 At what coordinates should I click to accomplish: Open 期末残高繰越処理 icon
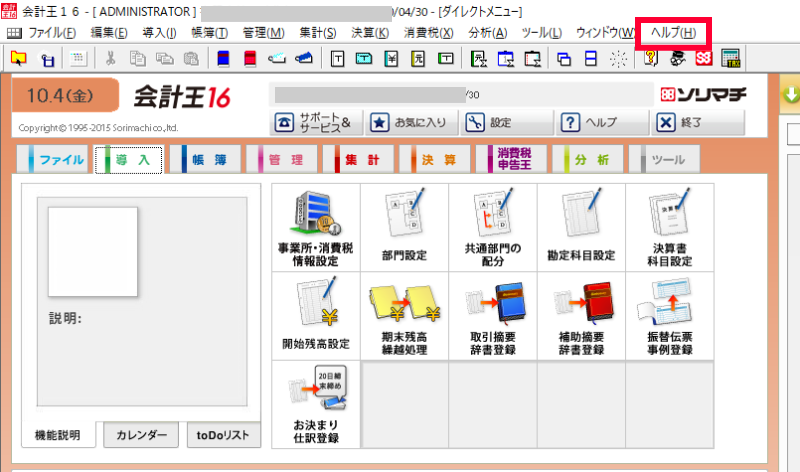403,316
